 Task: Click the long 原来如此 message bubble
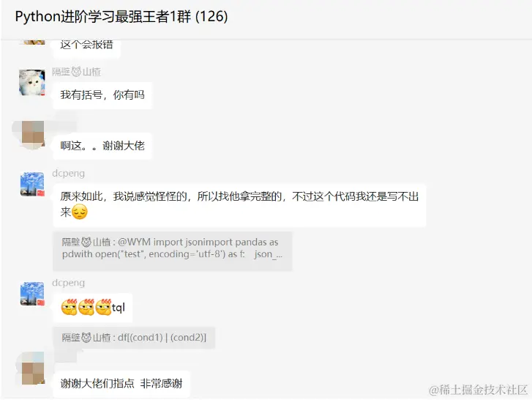coord(239,205)
